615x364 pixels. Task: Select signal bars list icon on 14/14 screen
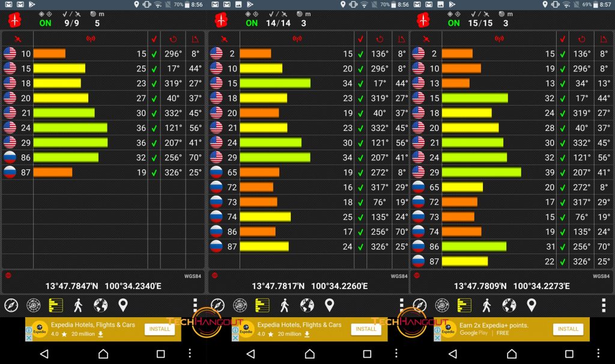pyautogui.click(x=262, y=305)
